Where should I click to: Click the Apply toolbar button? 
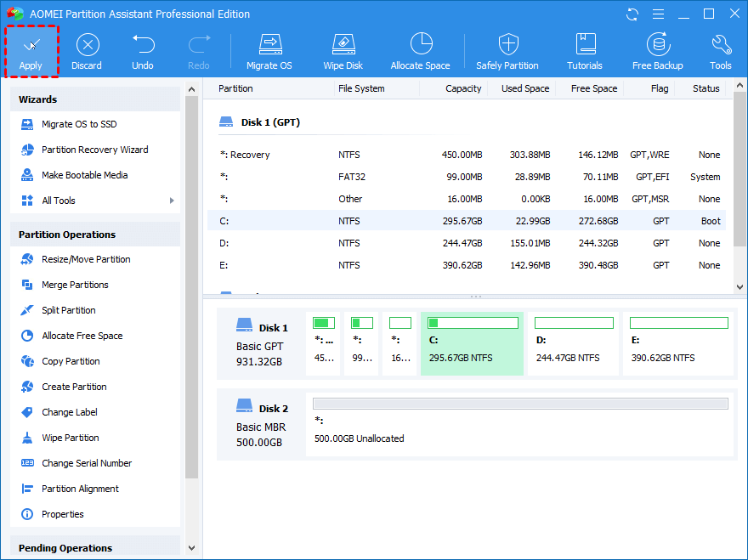click(31, 51)
